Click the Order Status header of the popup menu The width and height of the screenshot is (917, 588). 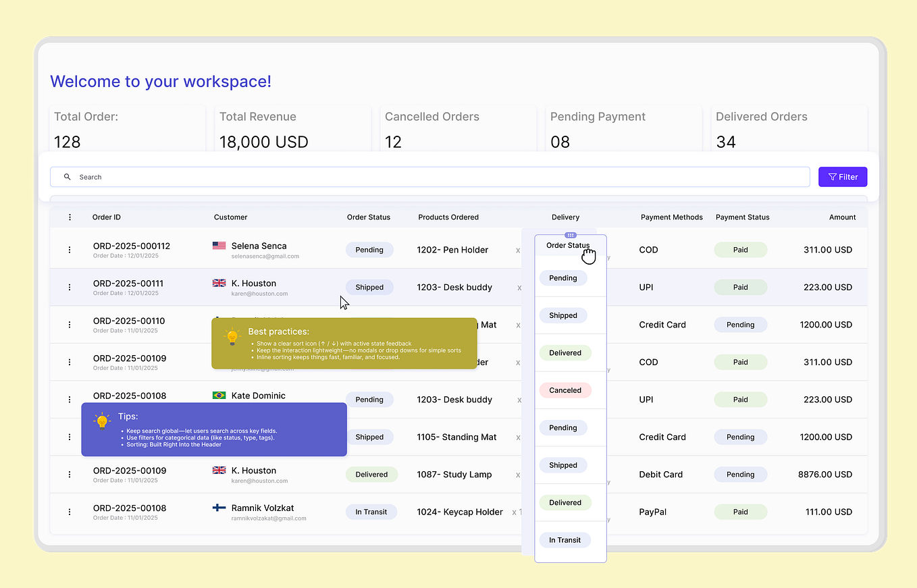click(568, 246)
